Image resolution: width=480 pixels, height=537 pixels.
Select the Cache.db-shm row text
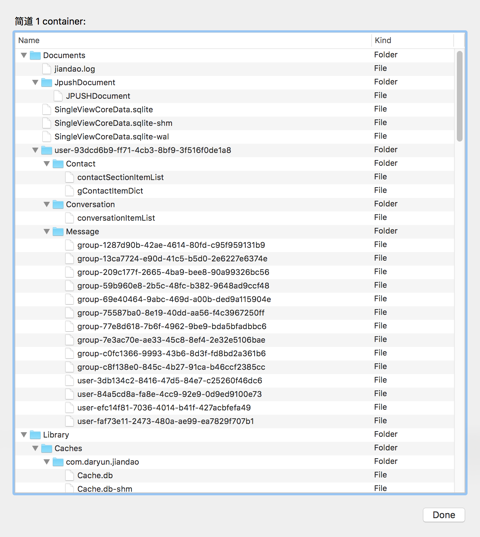coord(105,489)
